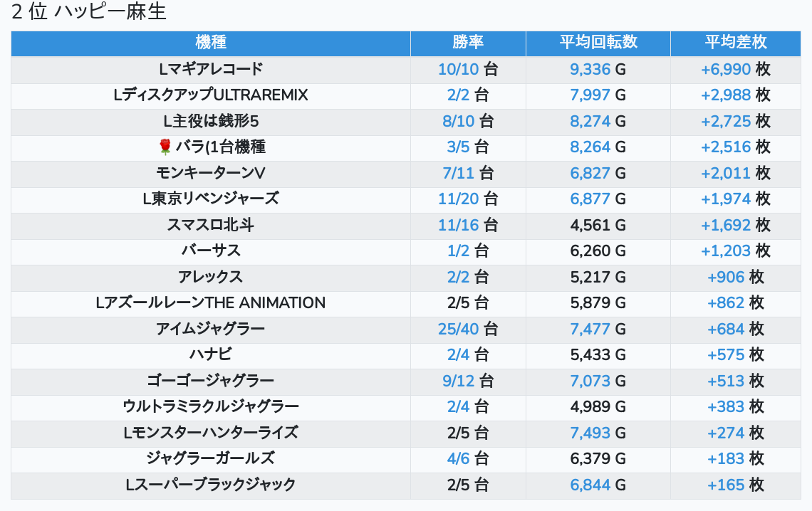Click the 2位 ハッピー麻生 heading
The image size is (812, 511).
(89, 12)
